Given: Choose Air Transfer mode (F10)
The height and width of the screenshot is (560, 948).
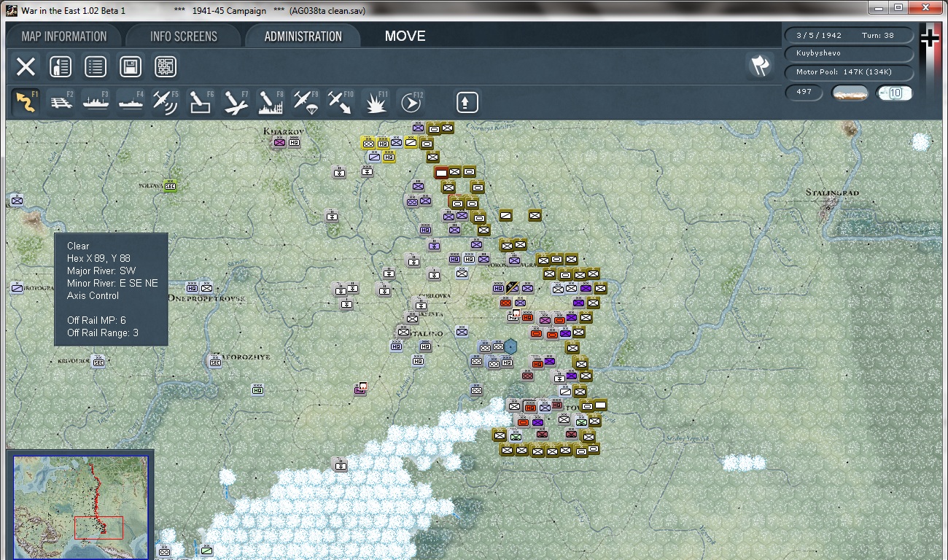Looking at the screenshot, I should tap(340, 102).
